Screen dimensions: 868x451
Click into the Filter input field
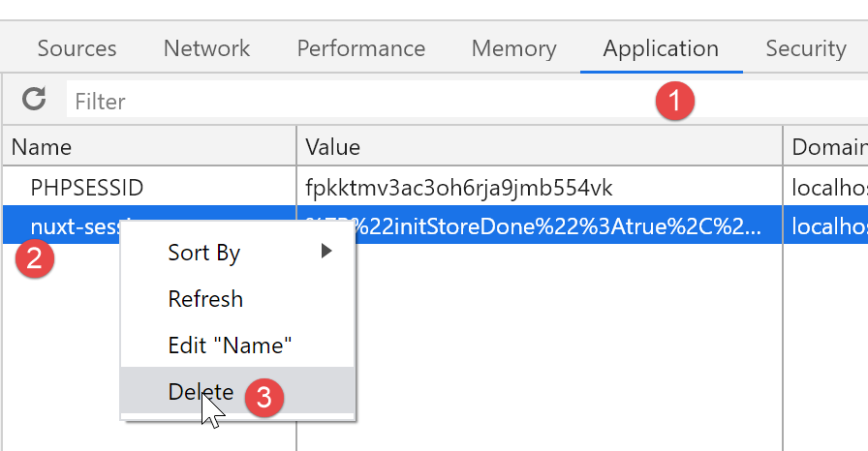click(x=358, y=101)
